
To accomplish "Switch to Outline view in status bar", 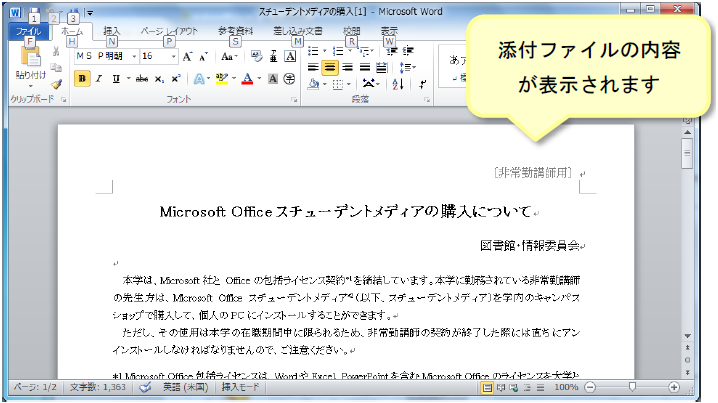I will click(527, 388).
